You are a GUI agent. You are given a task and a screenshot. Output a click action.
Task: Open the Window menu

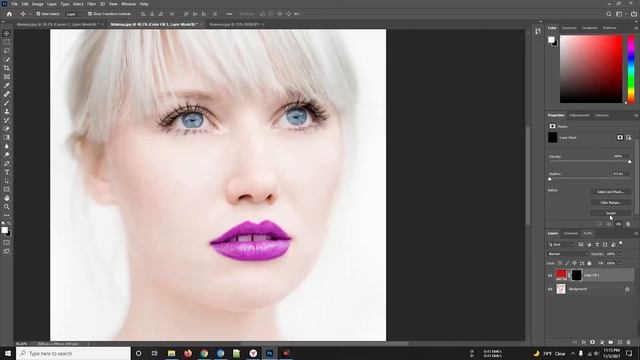point(129,4)
